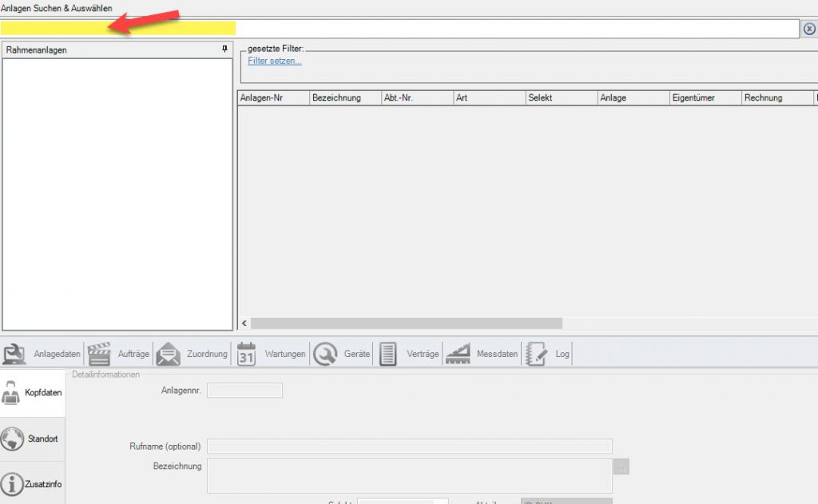Click the ellipsis button next to Bezeichnung
This screenshot has width=818, height=504.
tap(621, 466)
